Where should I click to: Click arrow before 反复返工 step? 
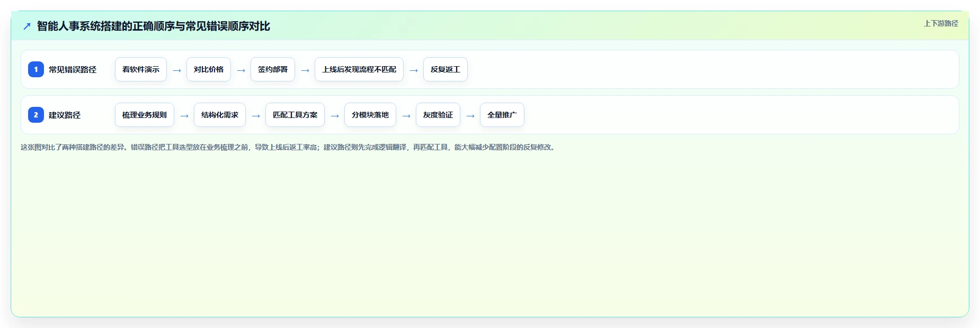click(414, 70)
